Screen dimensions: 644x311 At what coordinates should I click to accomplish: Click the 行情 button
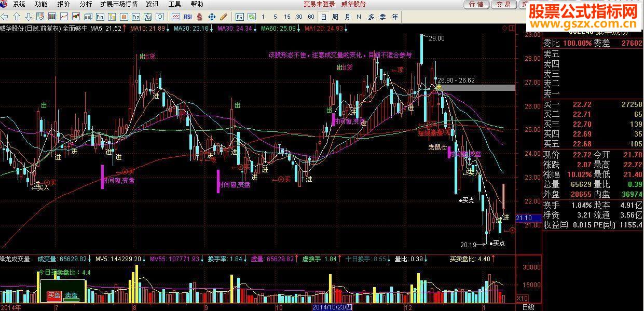pos(476,5)
